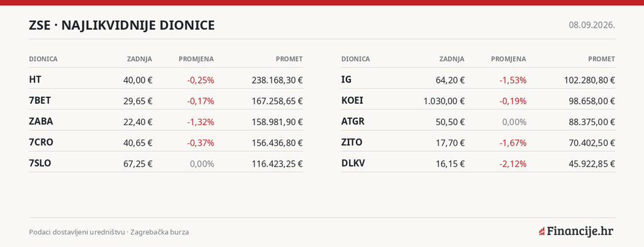Open the KOEI stock row
This screenshot has height=247, width=644.
point(478,101)
